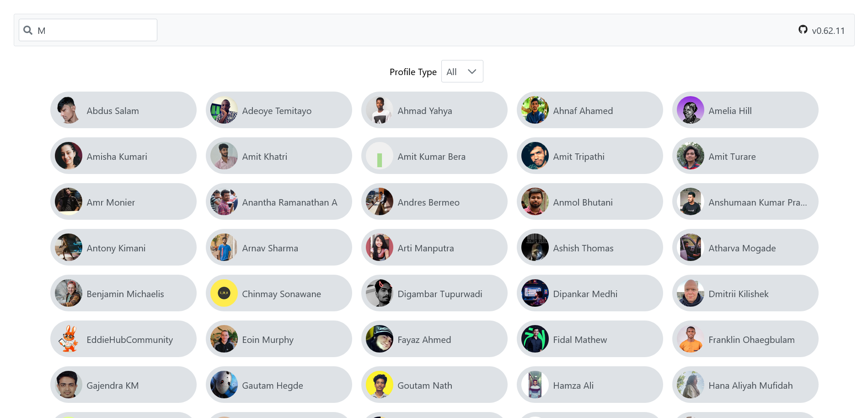Click Fidal Mathew's green avatar
868x418 pixels.
point(535,339)
